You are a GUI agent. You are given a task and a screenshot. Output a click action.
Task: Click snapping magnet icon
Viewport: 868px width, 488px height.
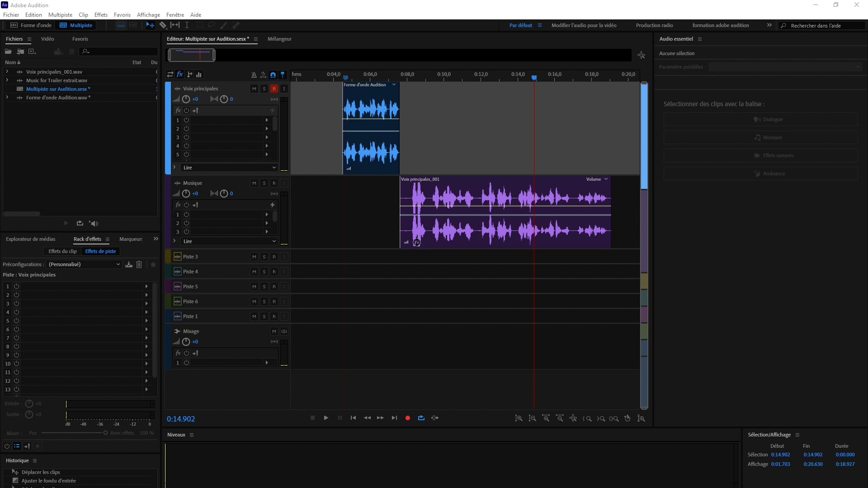273,75
